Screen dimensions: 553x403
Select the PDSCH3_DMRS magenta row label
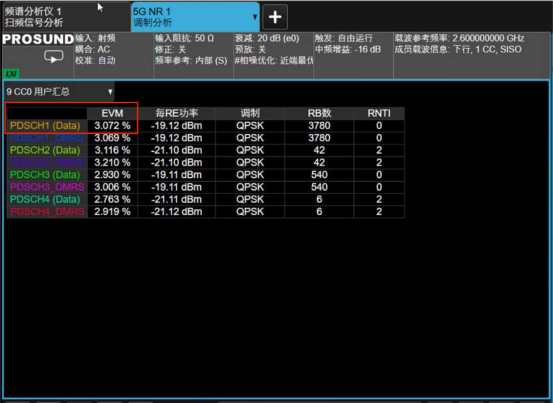47,187
